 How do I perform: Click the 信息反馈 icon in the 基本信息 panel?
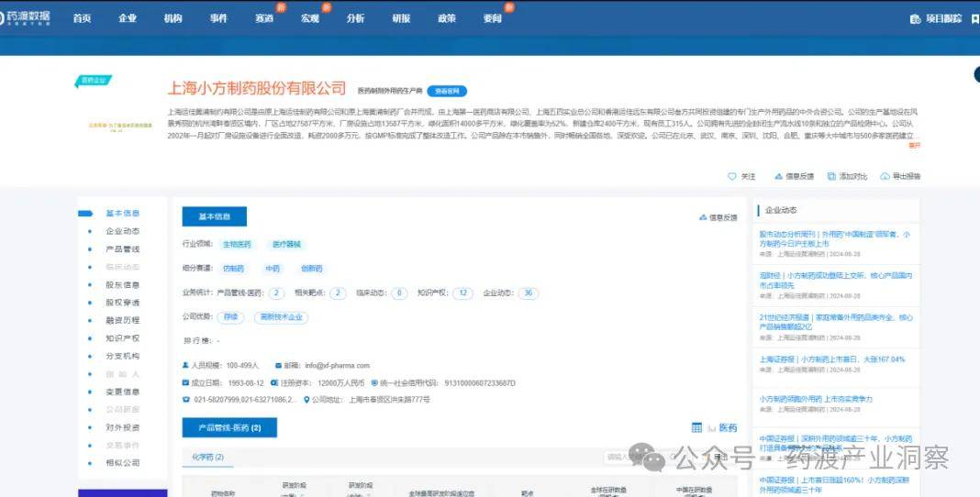pyautogui.click(x=703, y=217)
